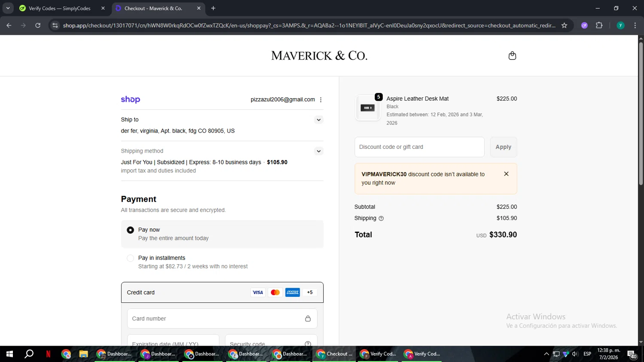The width and height of the screenshot is (644, 362).
Task: Open the shopping bag cart icon
Action: point(512,56)
